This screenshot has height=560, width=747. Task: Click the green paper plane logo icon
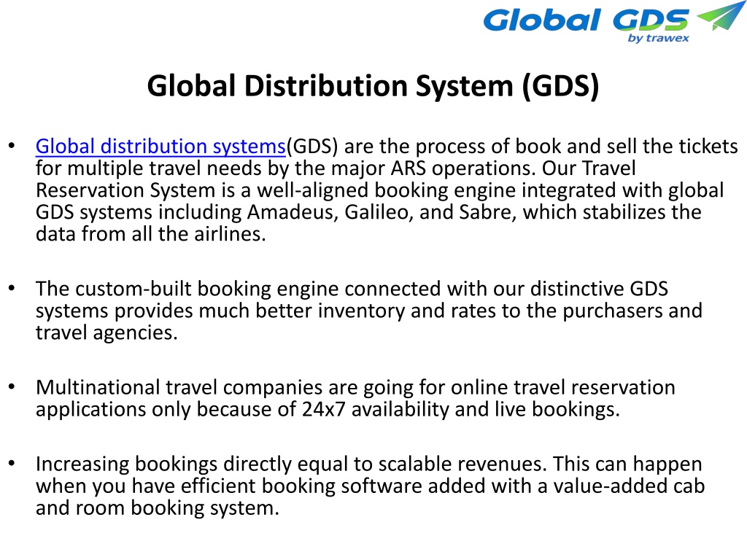tap(720, 15)
